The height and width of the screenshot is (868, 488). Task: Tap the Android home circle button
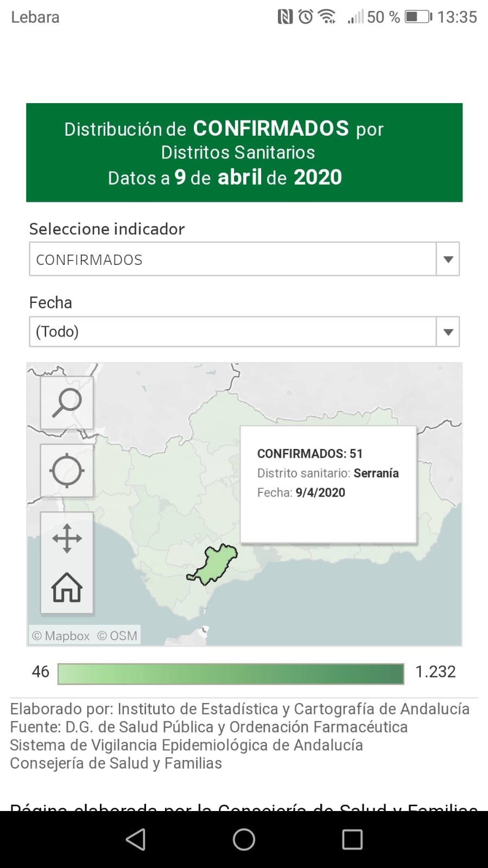[244, 839]
